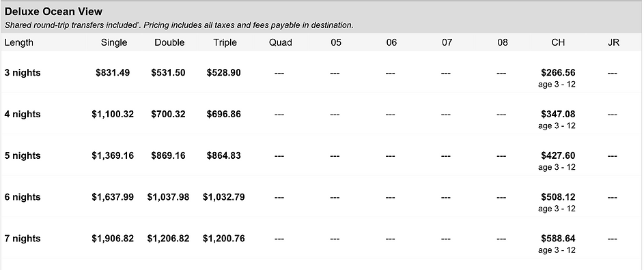
Task: Select the 7 nights row label
Action: pyautogui.click(x=23, y=239)
